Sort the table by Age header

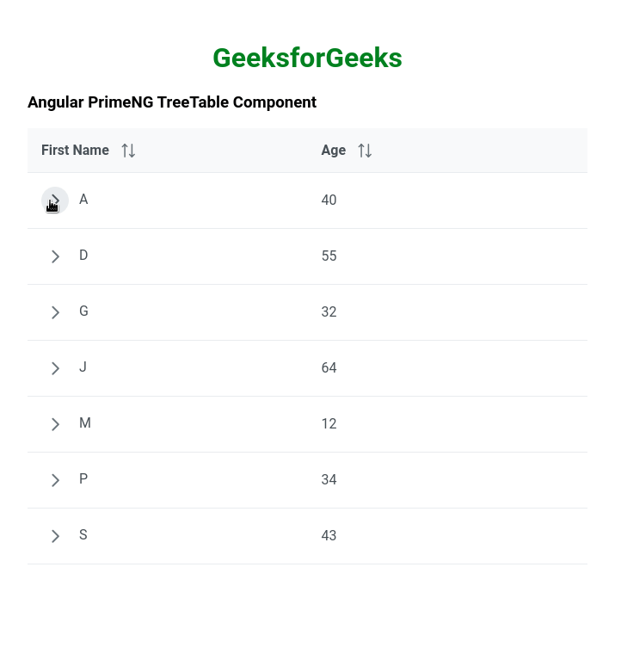tap(333, 151)
